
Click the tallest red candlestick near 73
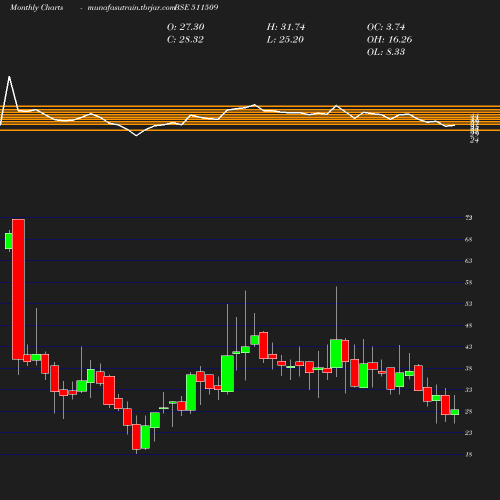click(18, 289)
